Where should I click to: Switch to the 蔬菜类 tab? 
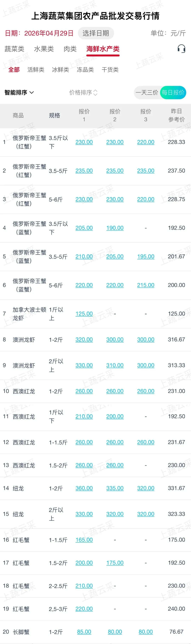15,49
